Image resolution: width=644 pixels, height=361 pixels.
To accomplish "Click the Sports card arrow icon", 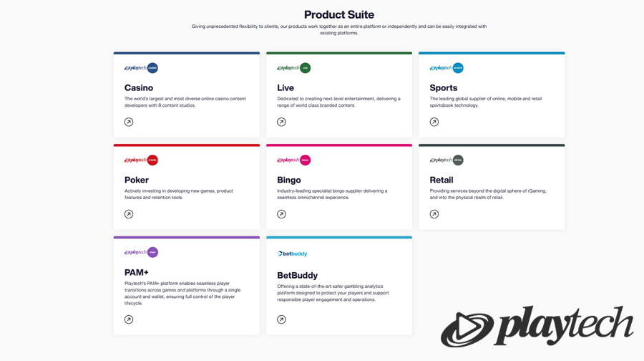I will point(434,122).
